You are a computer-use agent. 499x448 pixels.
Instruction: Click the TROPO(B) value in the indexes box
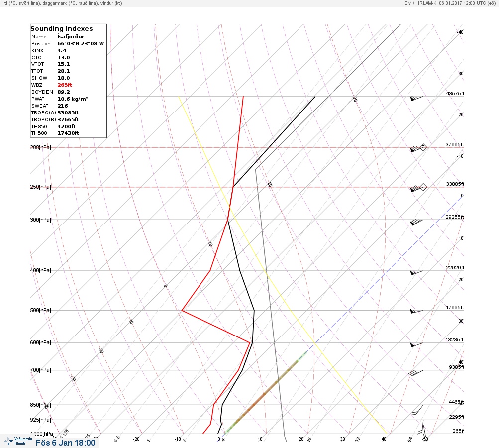[68, 120]
